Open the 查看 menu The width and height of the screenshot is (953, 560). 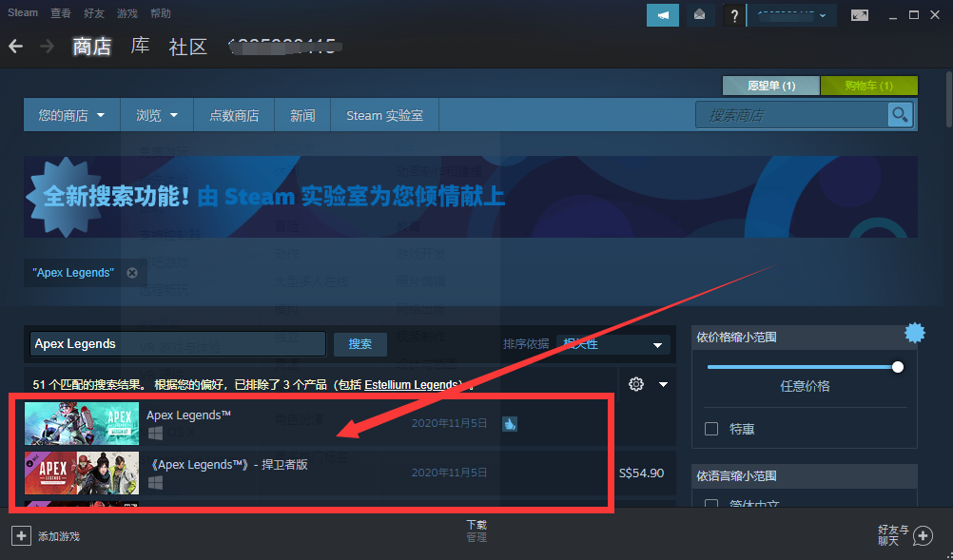coord(60,12)
